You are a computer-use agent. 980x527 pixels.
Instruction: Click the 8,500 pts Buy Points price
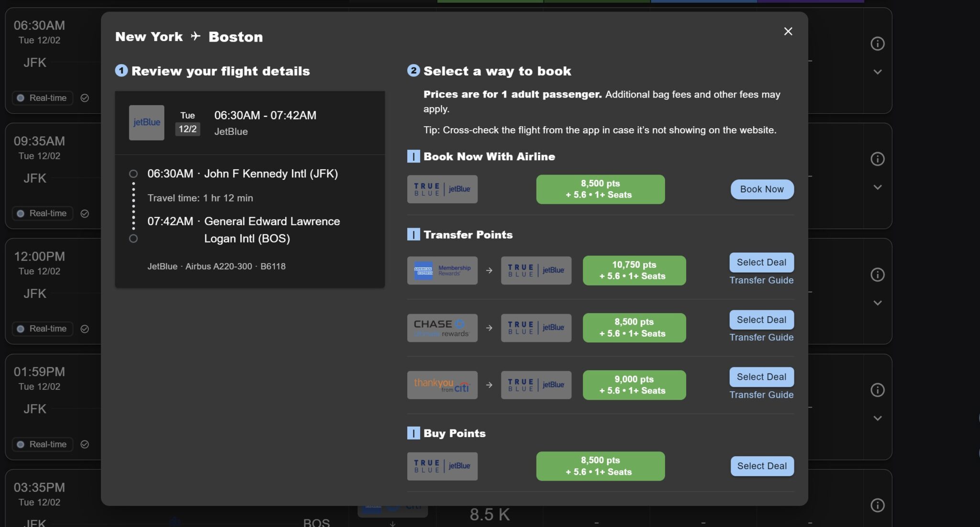click(x=600, y=466)
